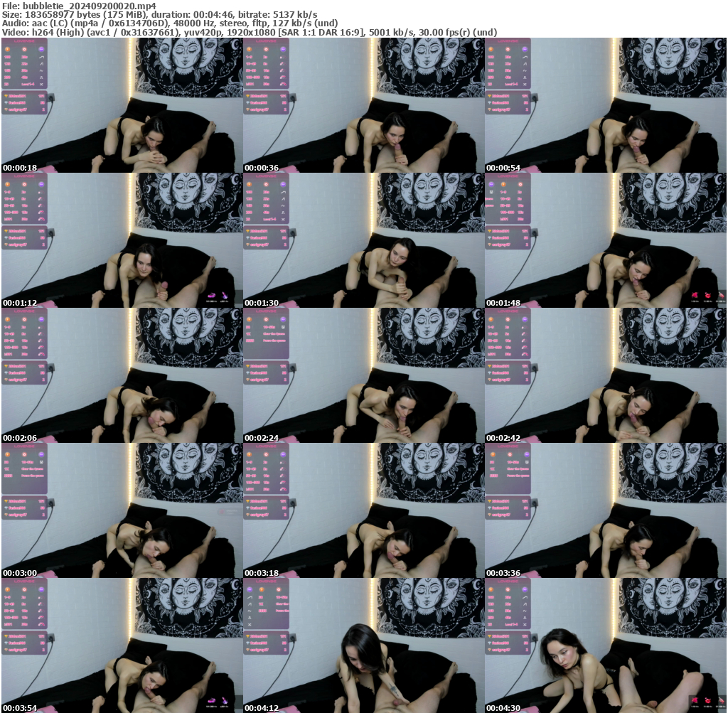Select the crossed random pattern icon
The image size is (728, 713).
[x=42, y=84]
